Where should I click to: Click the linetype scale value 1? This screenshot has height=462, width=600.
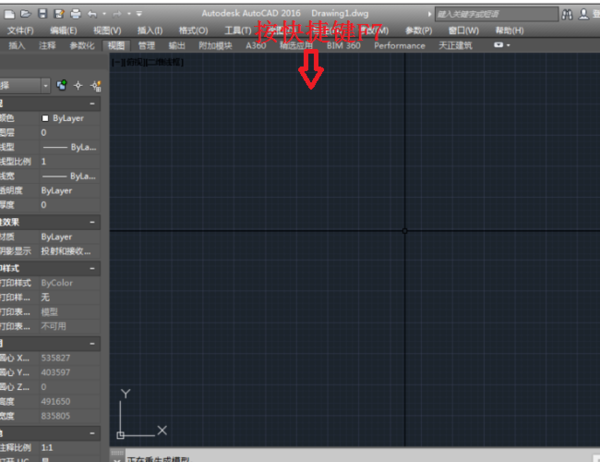(70, 162)
